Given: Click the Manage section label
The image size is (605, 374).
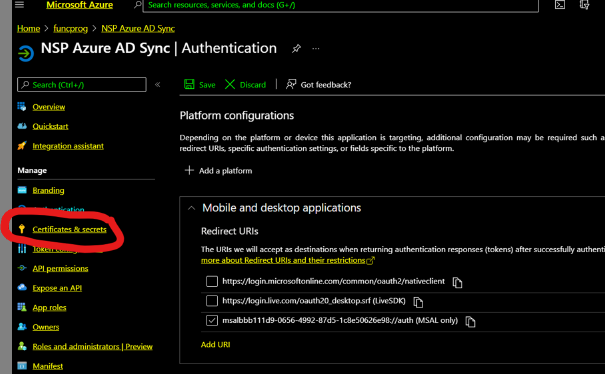Looking at the screenshot, I should (32, 170).
